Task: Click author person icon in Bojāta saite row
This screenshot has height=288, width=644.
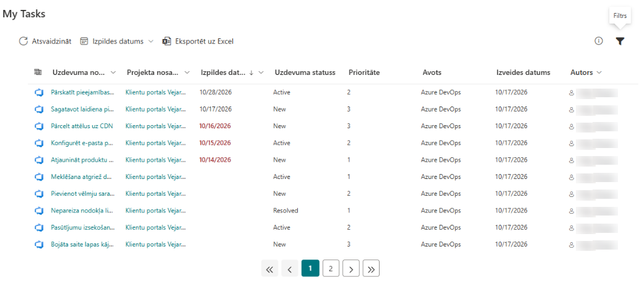Action: point(571,245)
